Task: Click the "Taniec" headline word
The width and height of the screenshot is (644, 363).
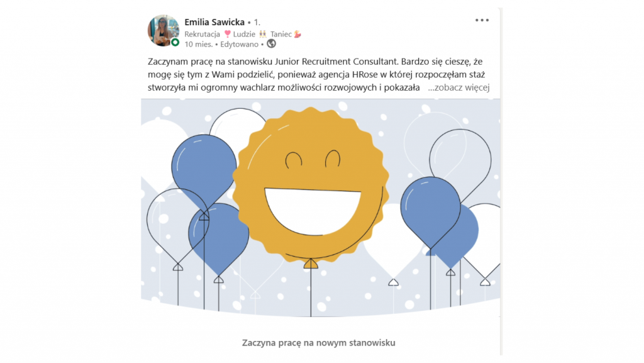Action: 281,34
